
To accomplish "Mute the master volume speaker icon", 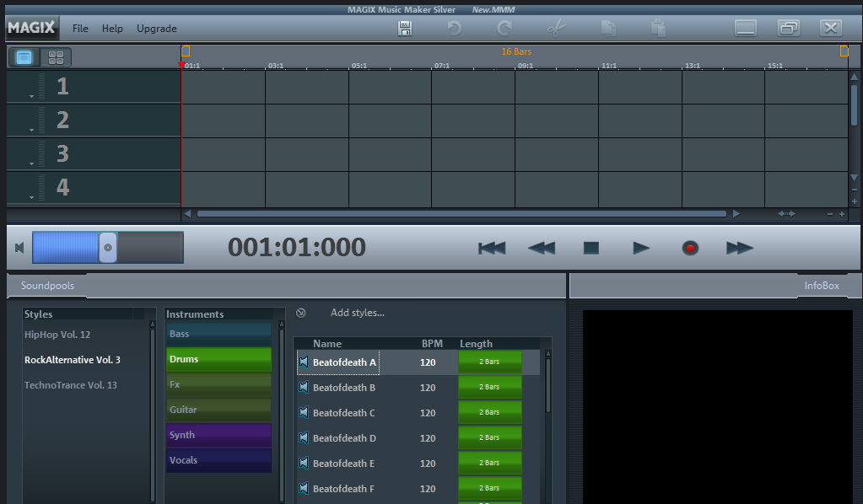I will click(x=19, y=248).
